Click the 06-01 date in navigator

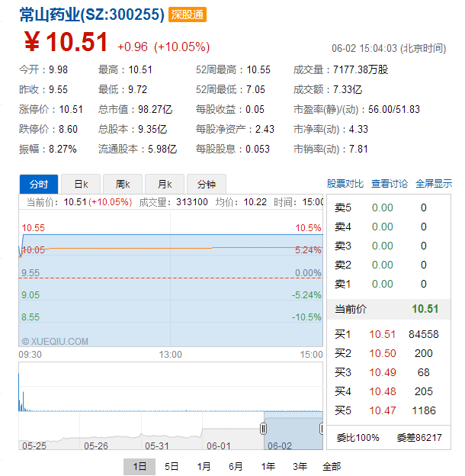pyautogui.click(x=218, y=445)
